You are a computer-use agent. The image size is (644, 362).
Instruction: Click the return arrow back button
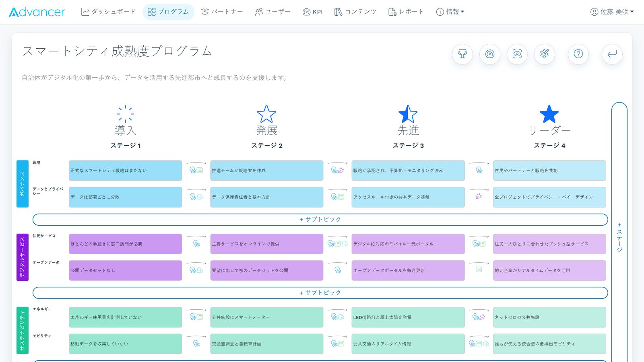[x=612, y=54]
